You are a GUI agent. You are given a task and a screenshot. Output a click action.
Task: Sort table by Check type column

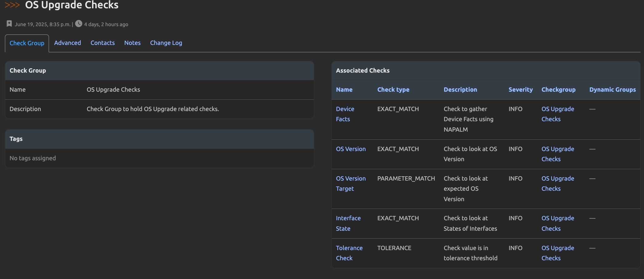coord(393,90)
